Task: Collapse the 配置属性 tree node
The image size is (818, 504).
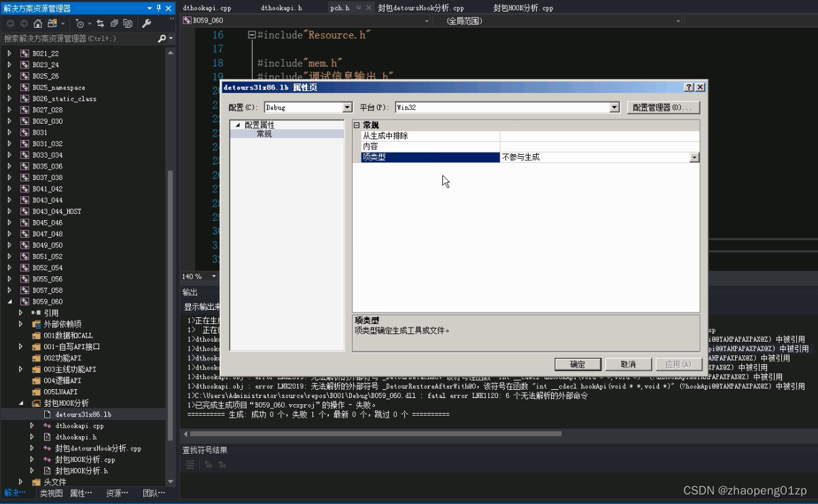Action: tap(238, 125)
